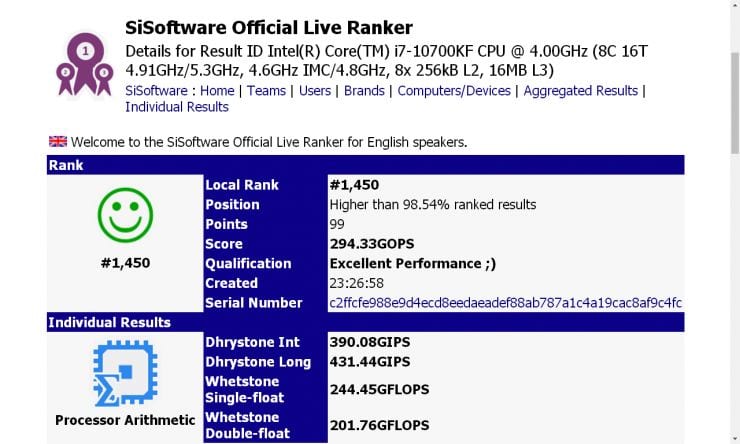This screenshot has width=740, height=444.
Task: Click the Score label cell
Action: 265,244
